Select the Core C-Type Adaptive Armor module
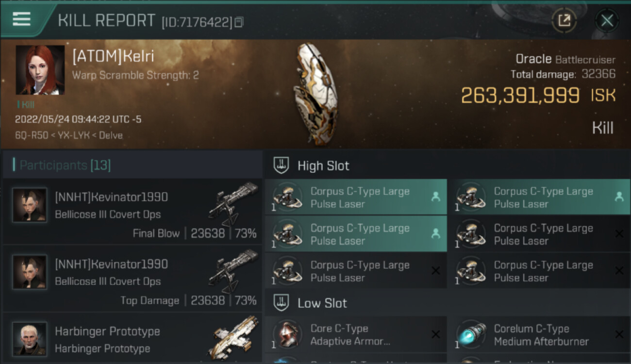 coord(355,335)
